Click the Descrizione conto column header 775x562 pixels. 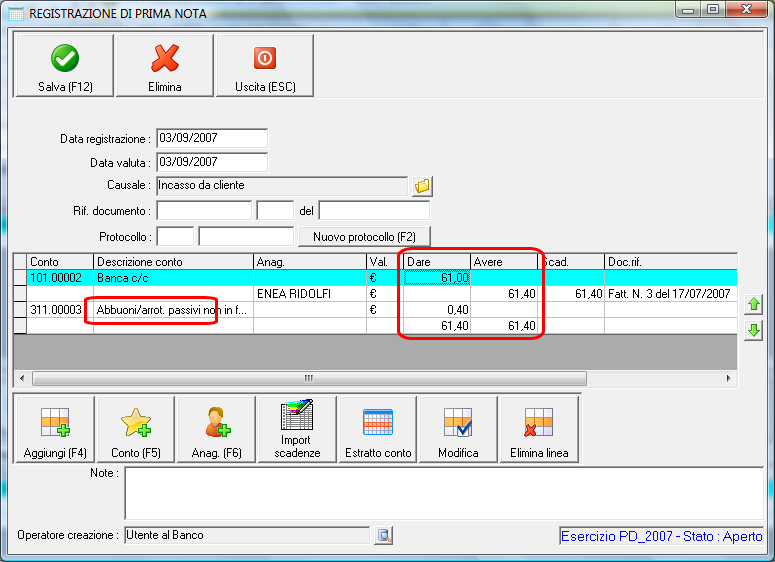point(173,261)
